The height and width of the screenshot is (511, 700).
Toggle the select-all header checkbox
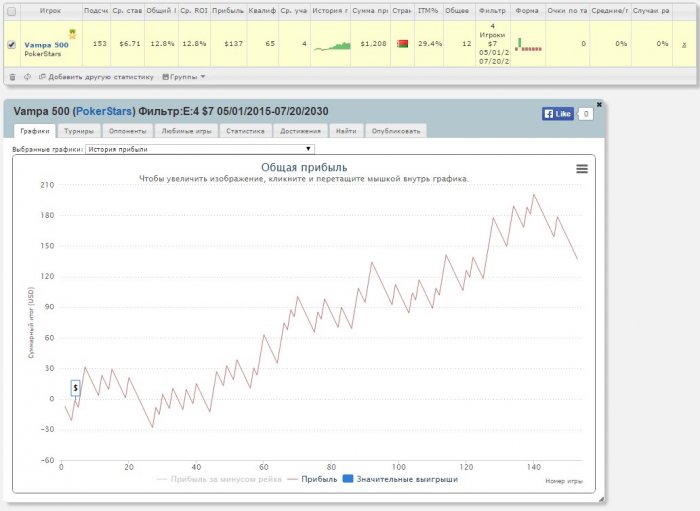(x=11, y=11)
